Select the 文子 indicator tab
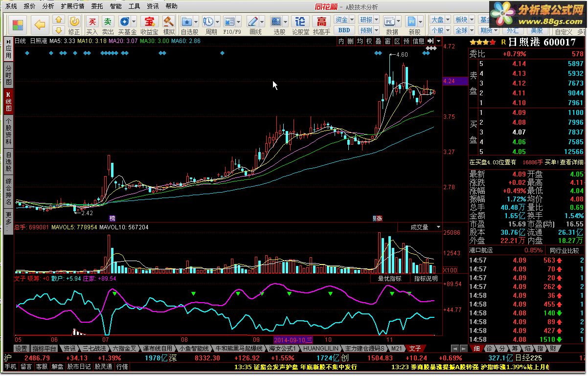 click(x=415, y=349)
